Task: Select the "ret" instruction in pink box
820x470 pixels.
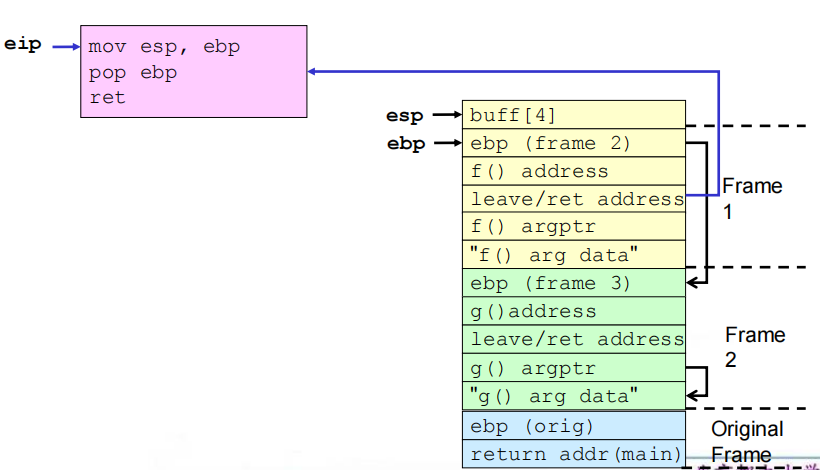Action: click(107, 99)
